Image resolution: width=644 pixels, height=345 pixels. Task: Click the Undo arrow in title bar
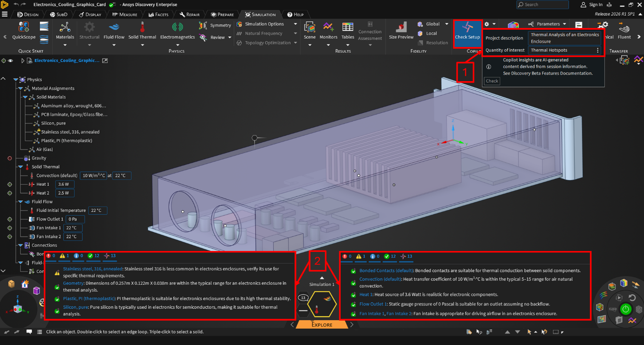pos(16,4)
